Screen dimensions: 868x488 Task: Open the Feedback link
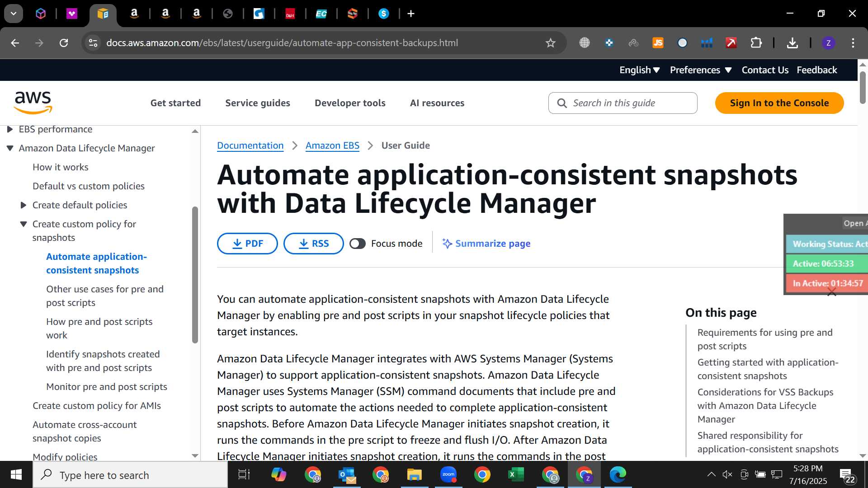(817, 70)
